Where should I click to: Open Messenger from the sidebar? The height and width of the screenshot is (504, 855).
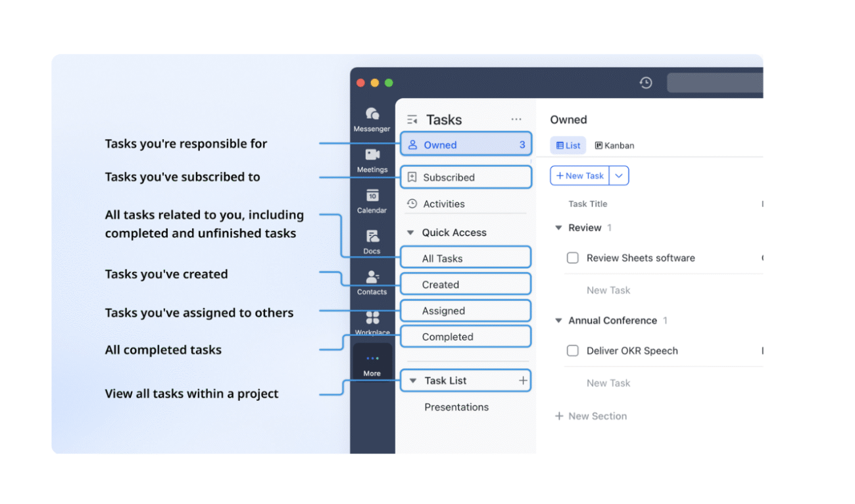pyautogui.click(x=372, y=115)
